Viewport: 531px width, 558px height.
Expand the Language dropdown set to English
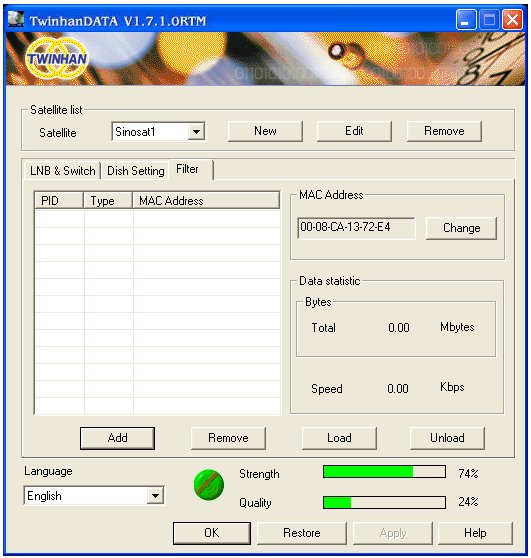point(155,496)
